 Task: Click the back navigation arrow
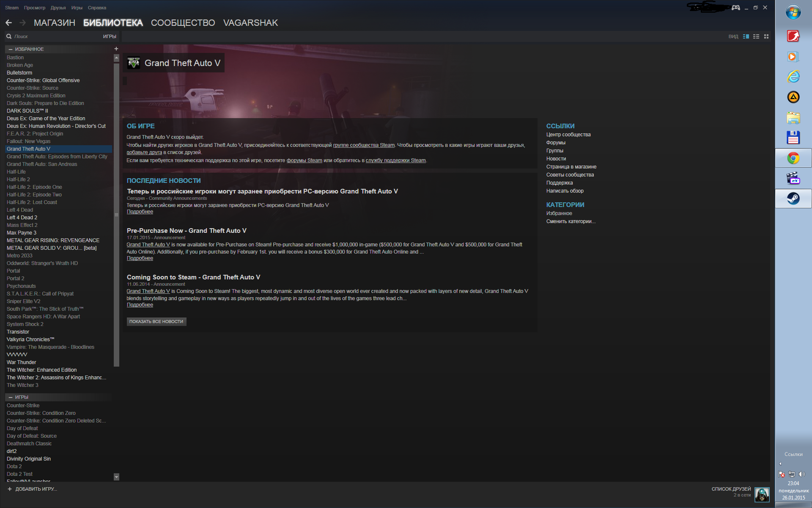pos(9,23)
